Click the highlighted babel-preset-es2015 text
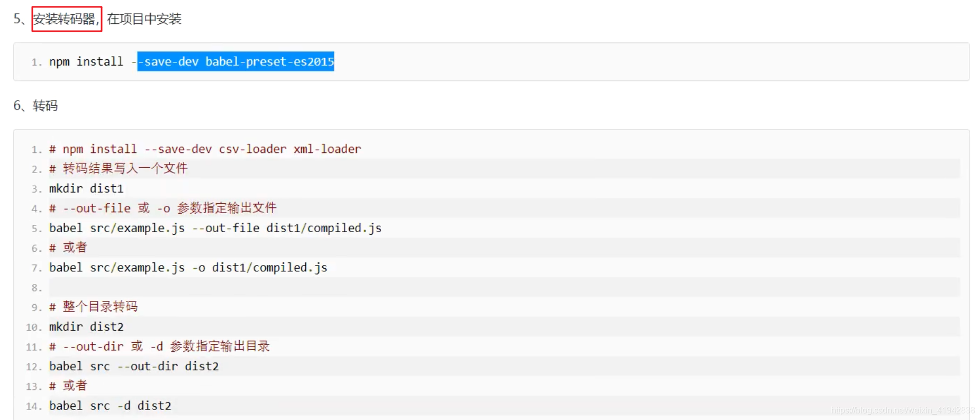980x420 pixels. click(x=270, y=61)
